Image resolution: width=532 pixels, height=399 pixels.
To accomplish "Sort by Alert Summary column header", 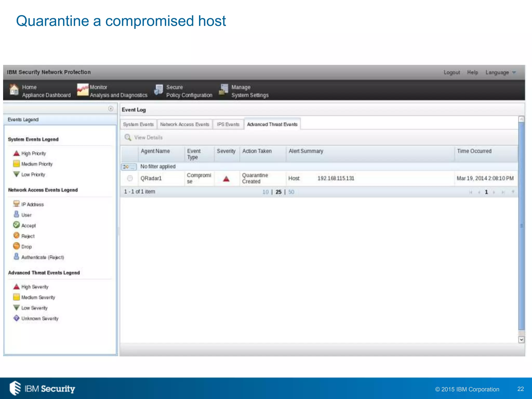I will [370, 154].
